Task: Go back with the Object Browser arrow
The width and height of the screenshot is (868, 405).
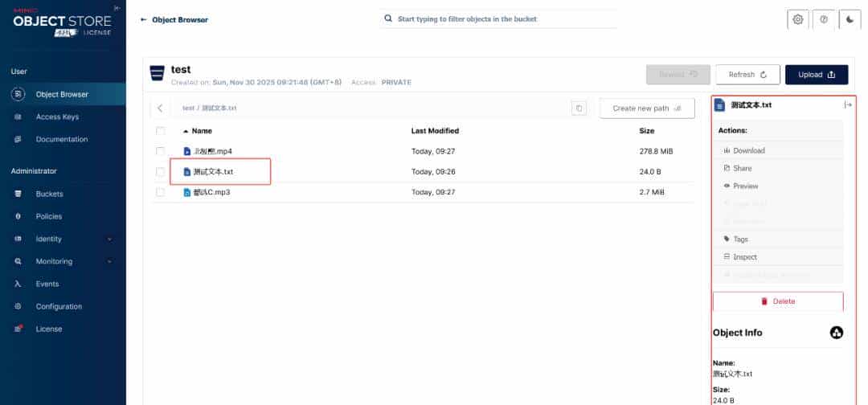Action: tap(143, 20)
